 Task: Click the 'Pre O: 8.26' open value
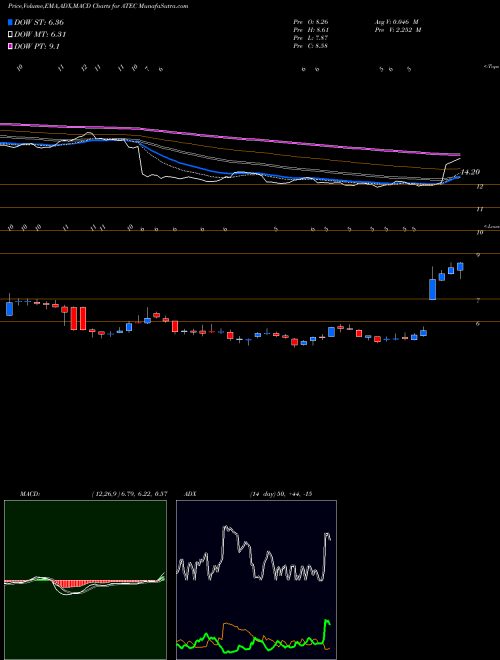click(311, 22)
